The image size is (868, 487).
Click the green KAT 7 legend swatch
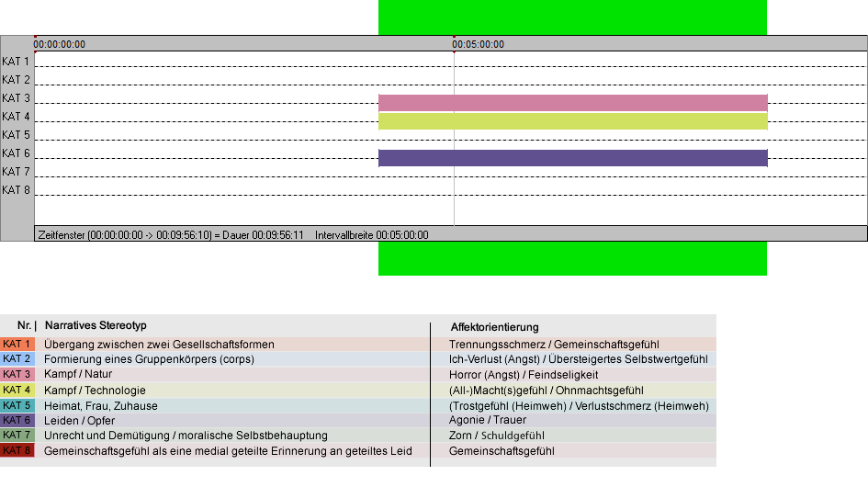pos(17,436)
